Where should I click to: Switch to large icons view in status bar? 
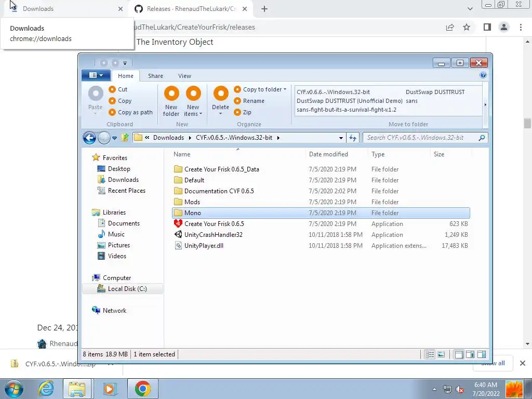point(441,354)
